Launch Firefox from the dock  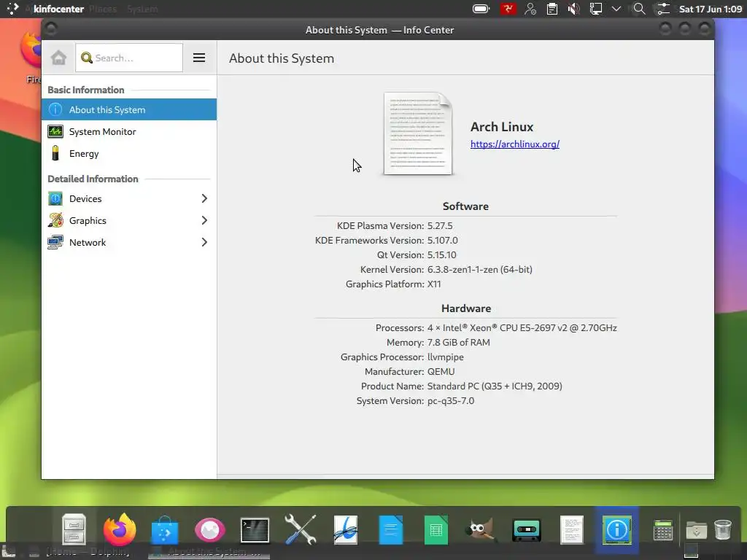tap(120, 529)
